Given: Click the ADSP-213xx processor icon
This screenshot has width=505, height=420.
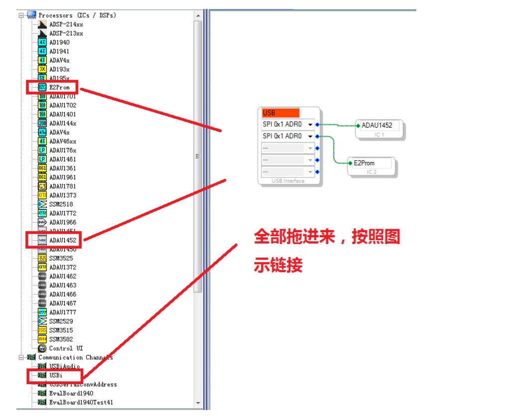Looking at the screenshot, I should (x=42, y=33).
